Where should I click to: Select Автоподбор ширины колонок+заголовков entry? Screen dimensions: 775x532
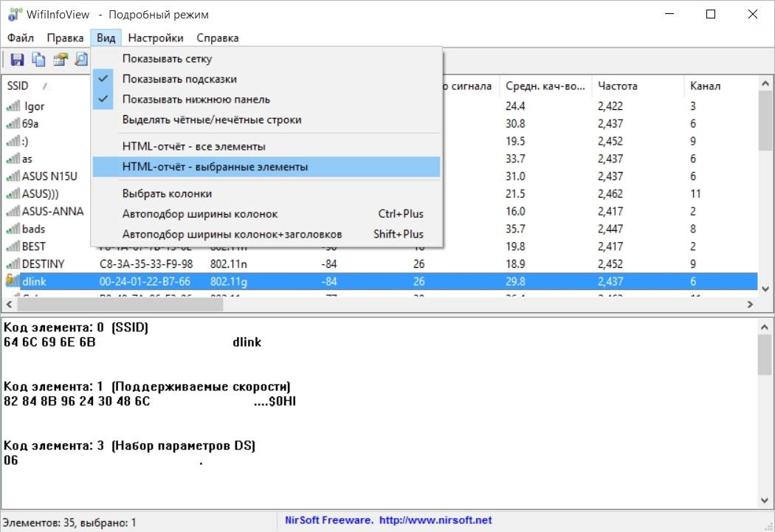pyautogui.click(x=266, y=234)
